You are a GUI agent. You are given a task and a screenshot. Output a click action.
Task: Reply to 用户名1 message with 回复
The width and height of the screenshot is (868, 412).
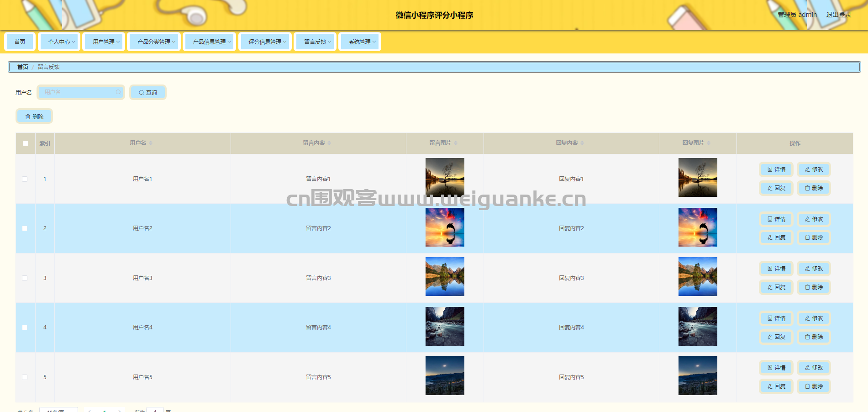776,188
